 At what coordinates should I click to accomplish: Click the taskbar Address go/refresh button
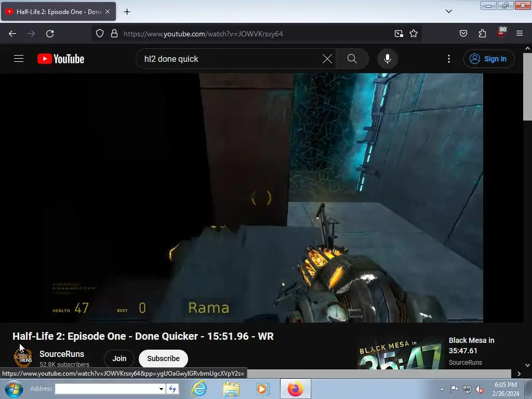[172, 389]
